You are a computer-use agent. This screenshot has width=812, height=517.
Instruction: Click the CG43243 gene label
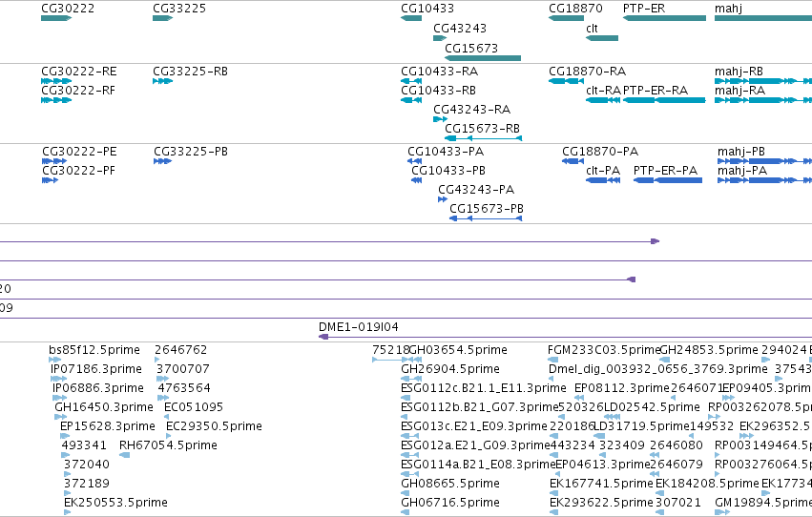pos(460,28)
